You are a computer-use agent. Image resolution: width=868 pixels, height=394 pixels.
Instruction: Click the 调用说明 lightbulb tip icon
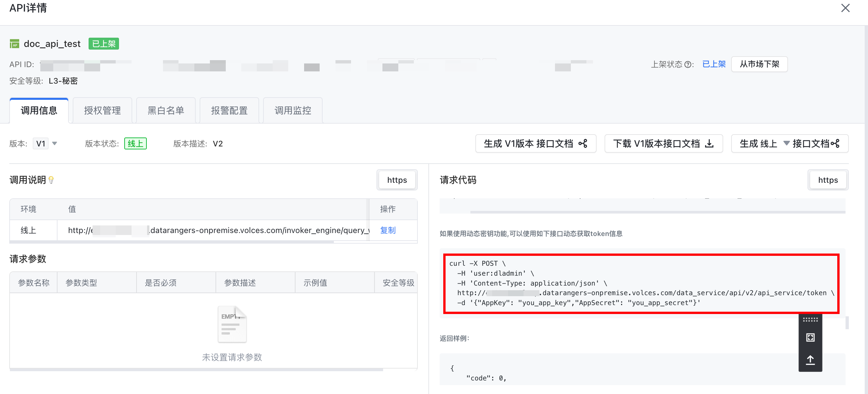[51, 180]
